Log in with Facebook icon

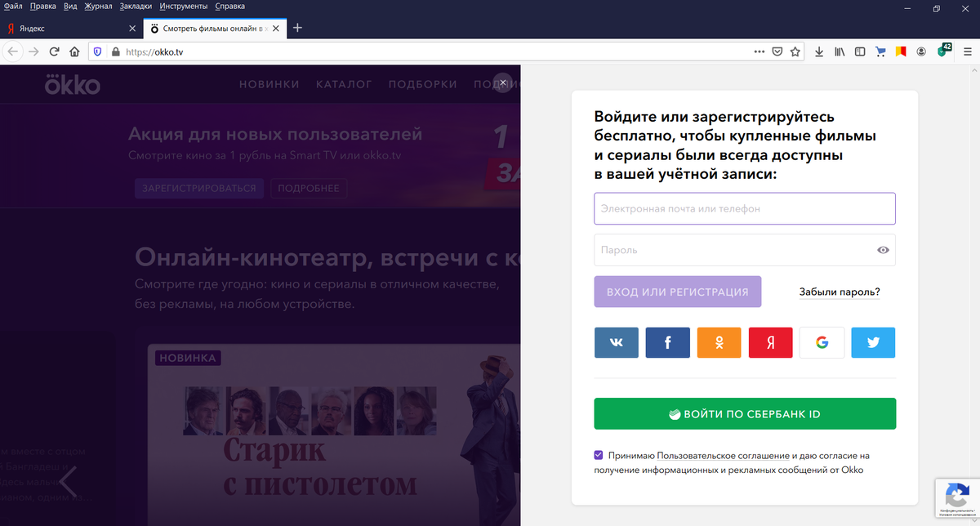(x=667, y=343)
